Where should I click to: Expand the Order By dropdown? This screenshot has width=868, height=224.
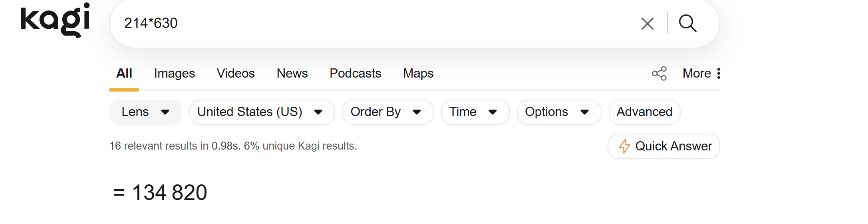[387, 112]
